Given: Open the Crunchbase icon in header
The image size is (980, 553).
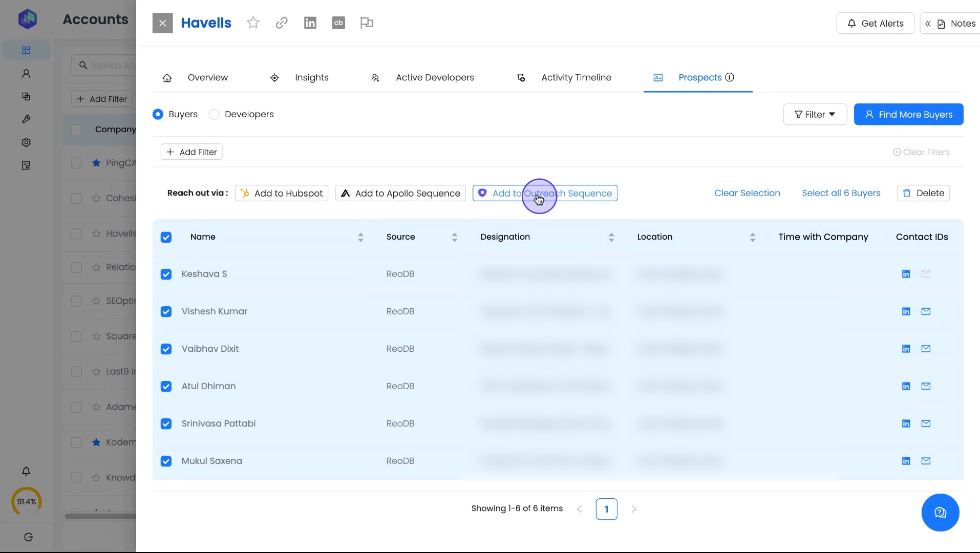Looking at the screenshot, I should click(338, 23).
